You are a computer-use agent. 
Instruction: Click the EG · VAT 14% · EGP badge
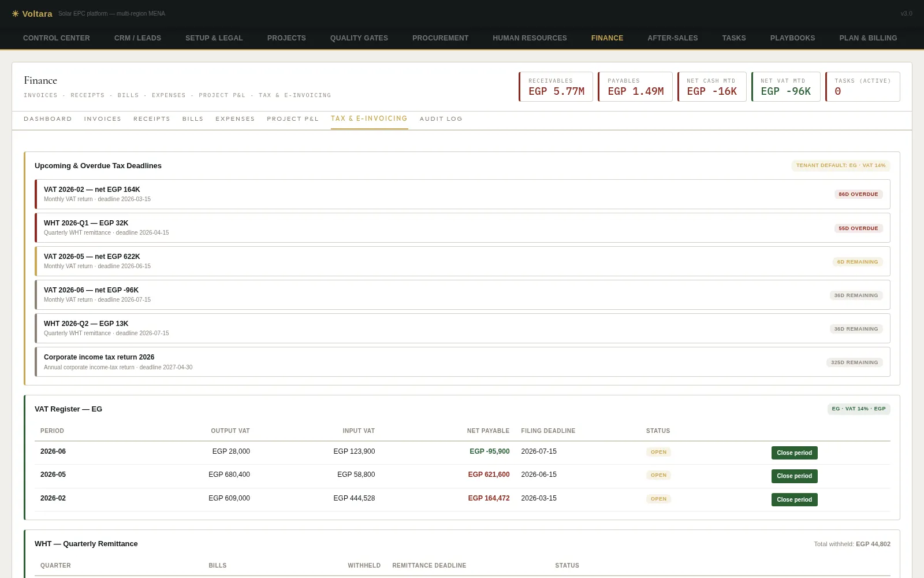pyautogui.click(x=859, y=409)
